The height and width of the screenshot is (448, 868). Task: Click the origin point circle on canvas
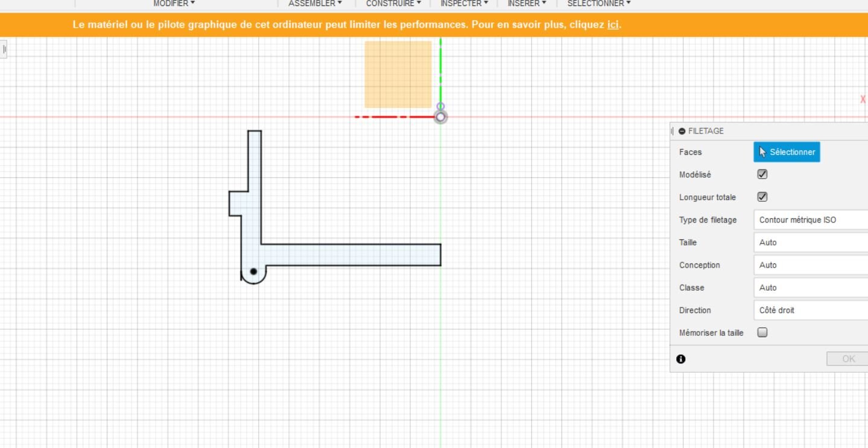tap(440, 116)
